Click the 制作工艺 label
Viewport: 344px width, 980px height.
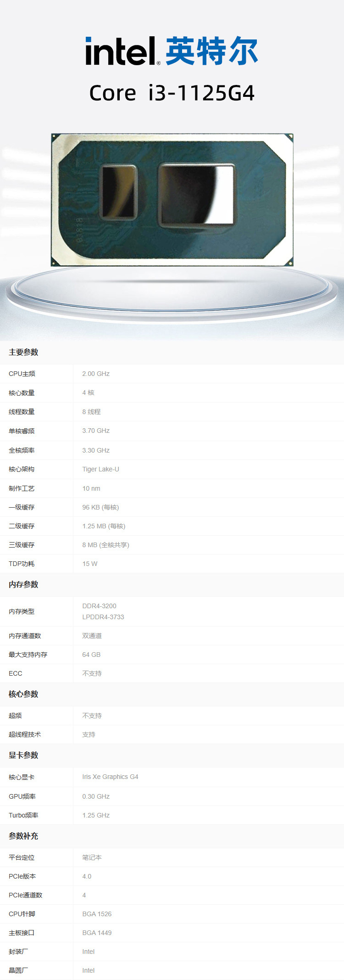(x=22, y=488)
